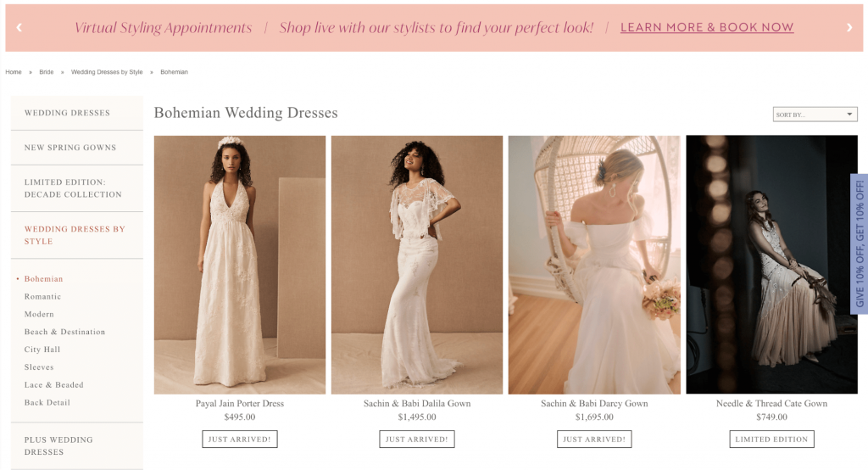Click the right arrow on the promo banner
The width and height of the screenshot is (868, 470).
tap(849, 27)
